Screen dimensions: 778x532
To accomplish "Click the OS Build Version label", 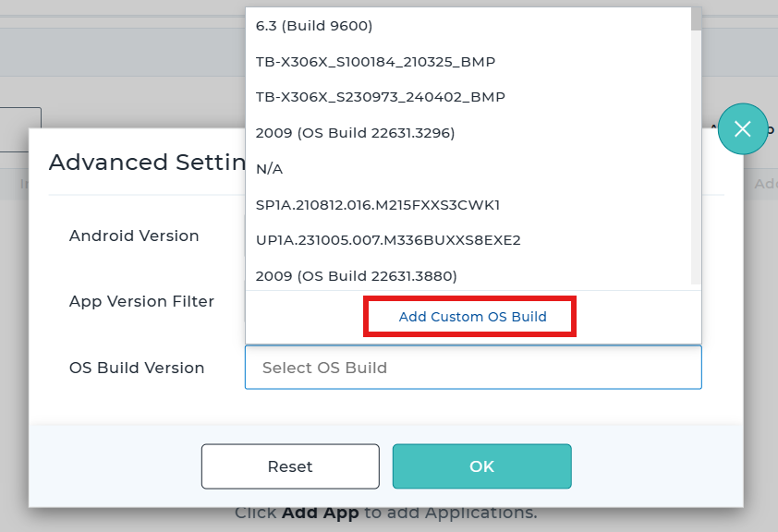I will [137, 368].
